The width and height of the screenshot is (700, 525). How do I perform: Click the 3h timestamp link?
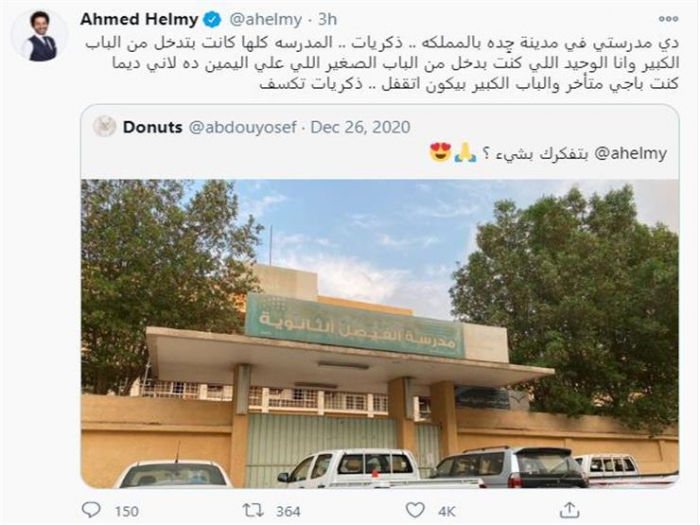point(327,20)
